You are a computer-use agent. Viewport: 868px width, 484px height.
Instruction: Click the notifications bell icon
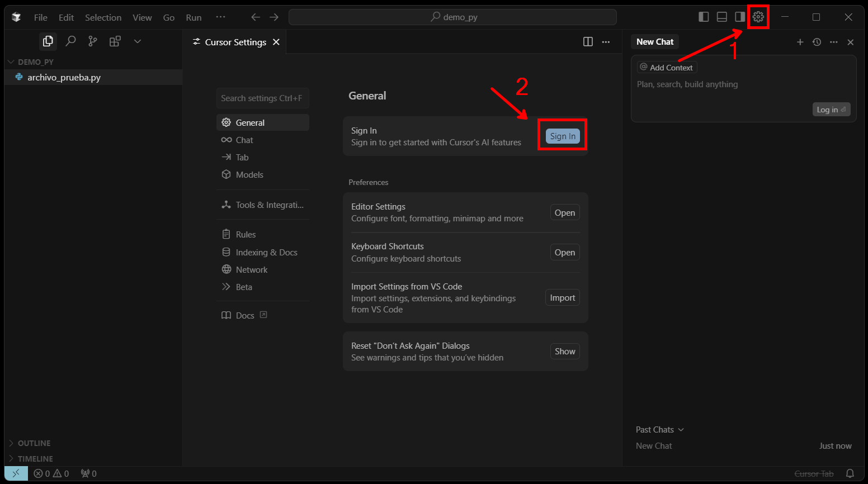(x=850, y=473)
